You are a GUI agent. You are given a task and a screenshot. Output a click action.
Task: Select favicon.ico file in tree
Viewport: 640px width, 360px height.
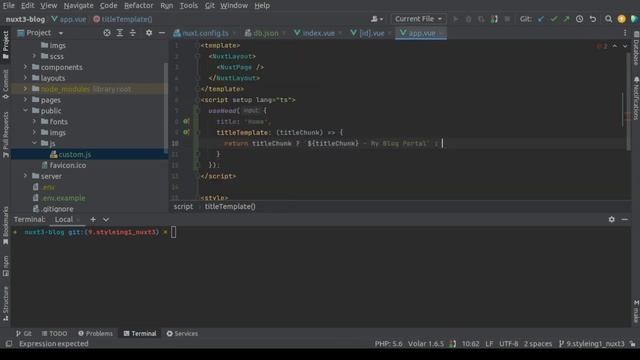click(67, 165)
